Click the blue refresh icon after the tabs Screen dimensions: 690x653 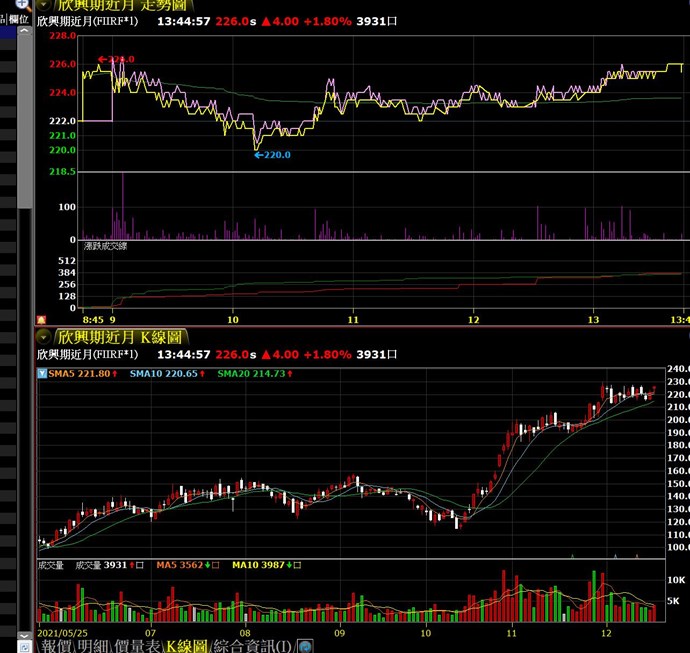[x=304, y=645]
